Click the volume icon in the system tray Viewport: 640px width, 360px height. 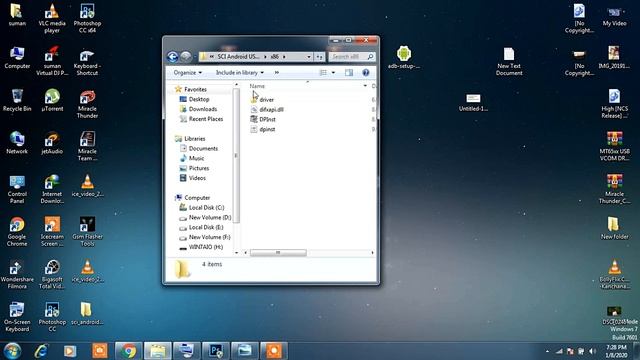592,351
